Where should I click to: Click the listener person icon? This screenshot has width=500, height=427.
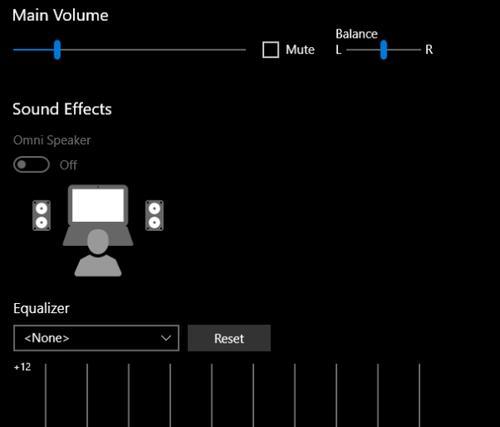(98, 253)
